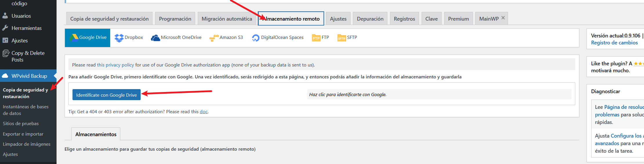Open Herramientas in the sidebar menu
The width and height of the screenshot is (644, 164).
[x=26, y=28]
